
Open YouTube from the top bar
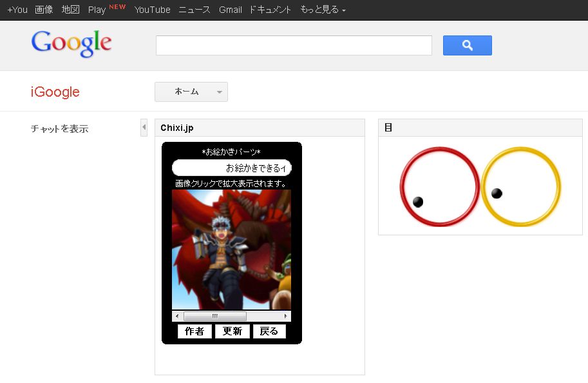(153, 10)
